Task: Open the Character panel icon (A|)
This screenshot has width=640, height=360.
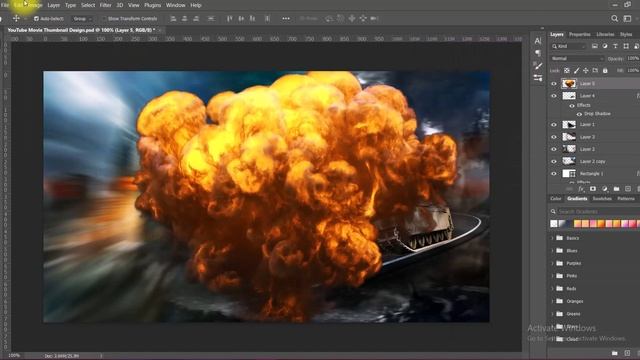Action: (538, 41)
